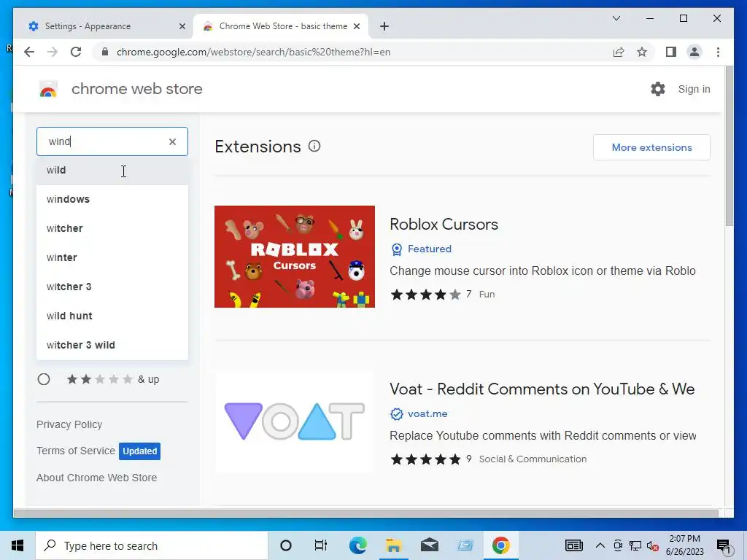Clear the store search box
Screen dimensions: 747x560
(172, 141)
